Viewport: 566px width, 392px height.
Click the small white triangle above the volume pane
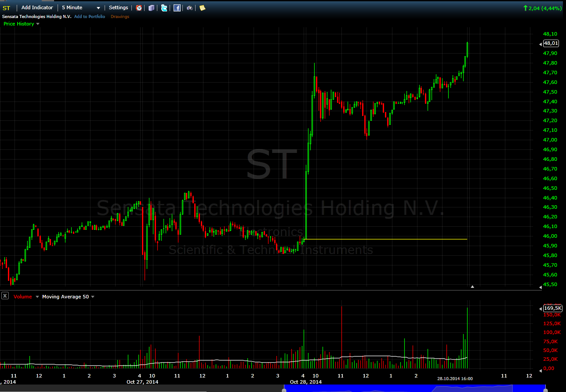472,287
